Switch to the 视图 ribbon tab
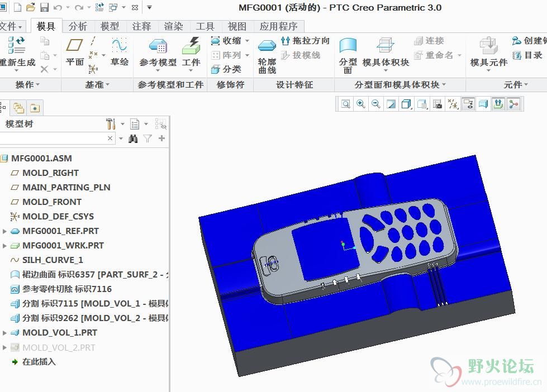The image size is (547, 392). click(x=237, y=26)
